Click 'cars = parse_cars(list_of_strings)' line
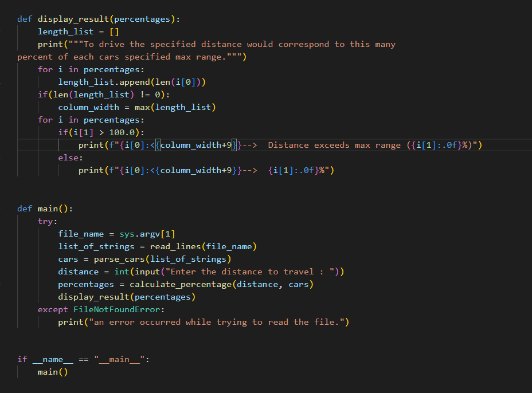Screen dimensions: 532x393 pos(144,259)
